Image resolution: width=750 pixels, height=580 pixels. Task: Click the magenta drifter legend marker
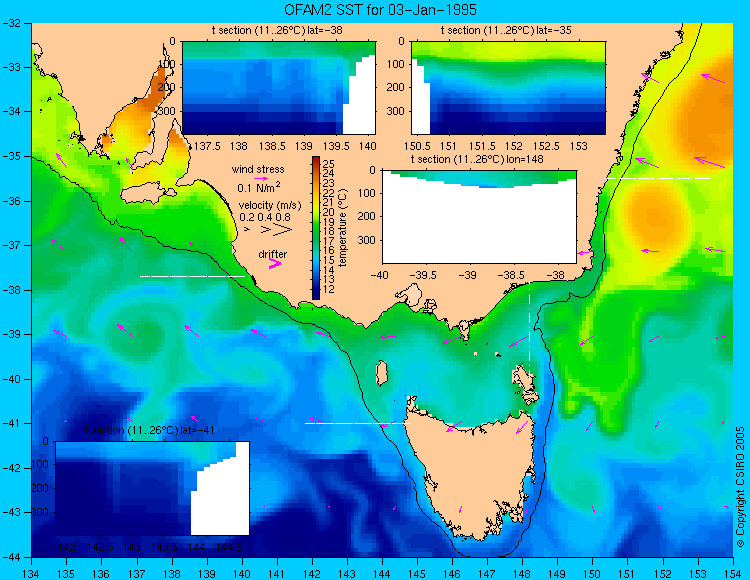(275, 263)
